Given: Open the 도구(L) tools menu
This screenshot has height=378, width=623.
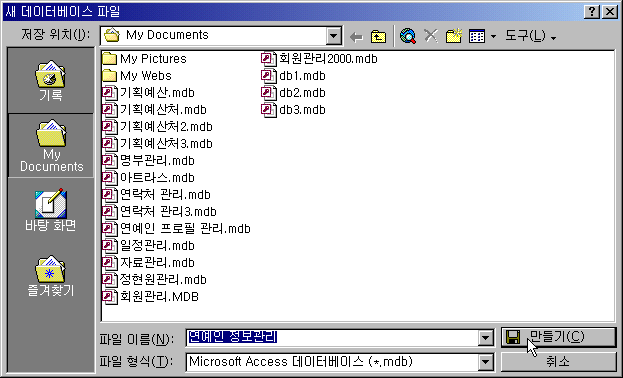Looking at the screenshot, I should pyautogui.click(x=530, y=36).
